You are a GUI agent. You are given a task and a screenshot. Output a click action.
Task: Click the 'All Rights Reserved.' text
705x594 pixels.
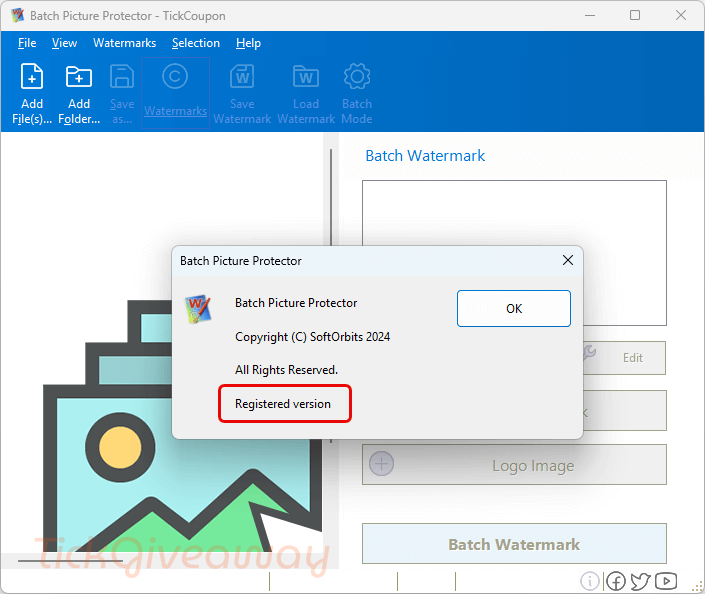[x=286, y=370]
